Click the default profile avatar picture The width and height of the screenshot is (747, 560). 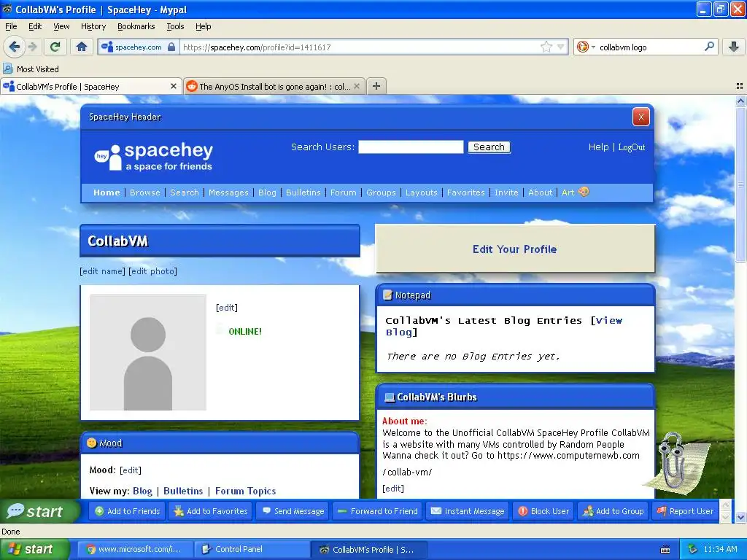point(148,352)
